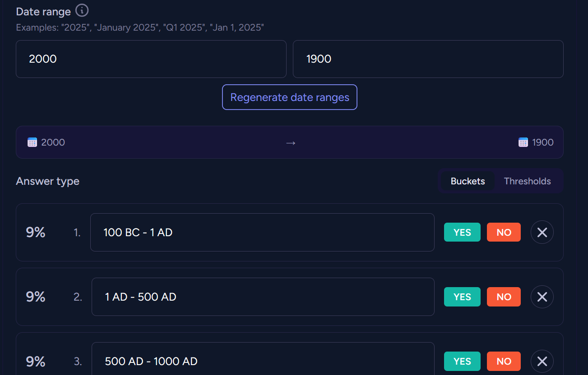Click the third bucket field 500 AD - 1000 AD
This screenshot has height=375, width=588.
[263, 361]
